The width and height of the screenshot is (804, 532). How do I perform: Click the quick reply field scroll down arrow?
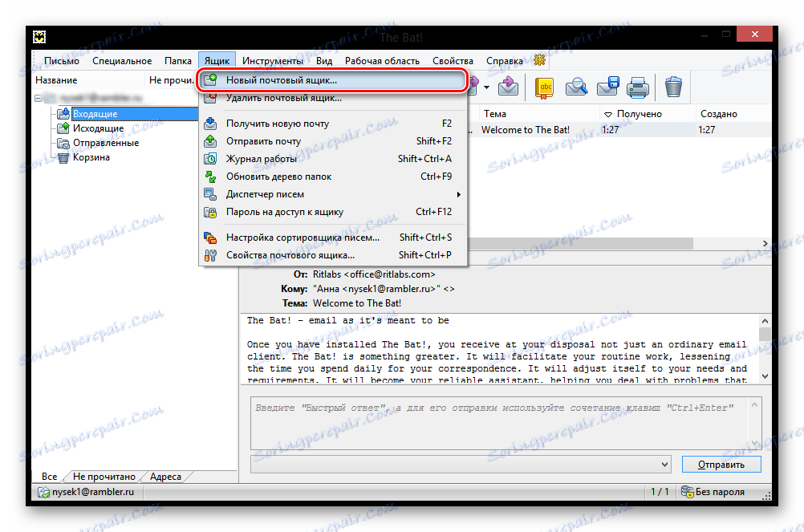[754, 443]
